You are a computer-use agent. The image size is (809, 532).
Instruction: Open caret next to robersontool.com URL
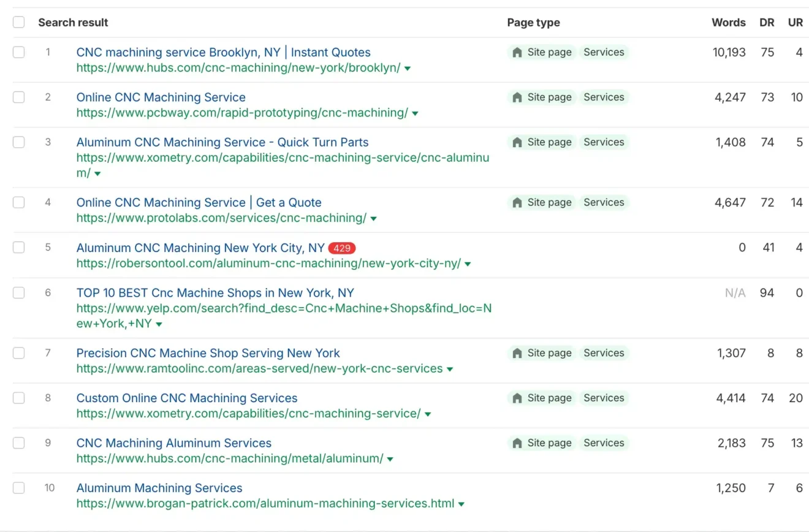(x=468, y=264)
